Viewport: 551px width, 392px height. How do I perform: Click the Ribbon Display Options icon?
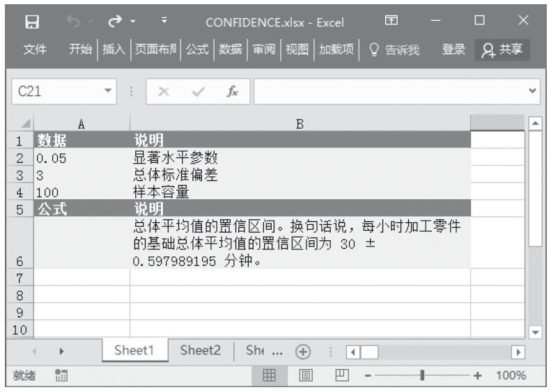tap(394, 22)
